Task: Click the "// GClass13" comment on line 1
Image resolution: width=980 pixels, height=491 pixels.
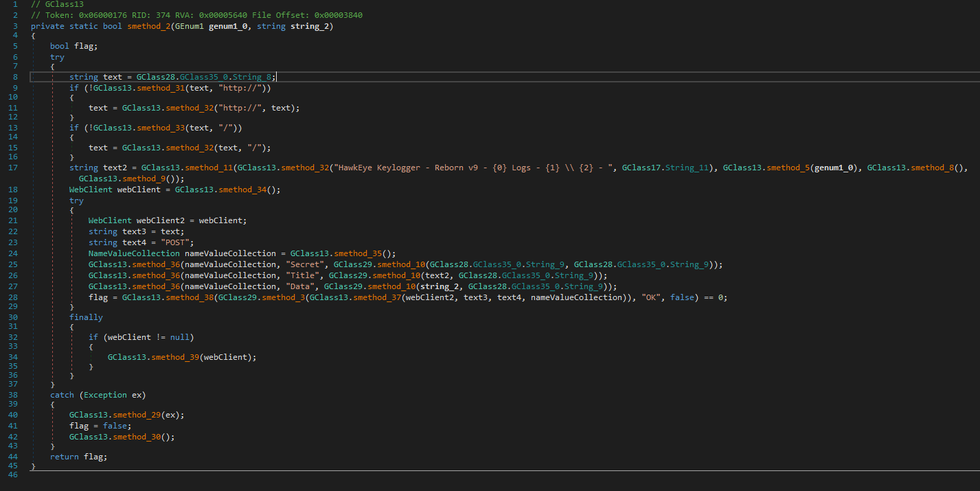Action: (57, 5)
